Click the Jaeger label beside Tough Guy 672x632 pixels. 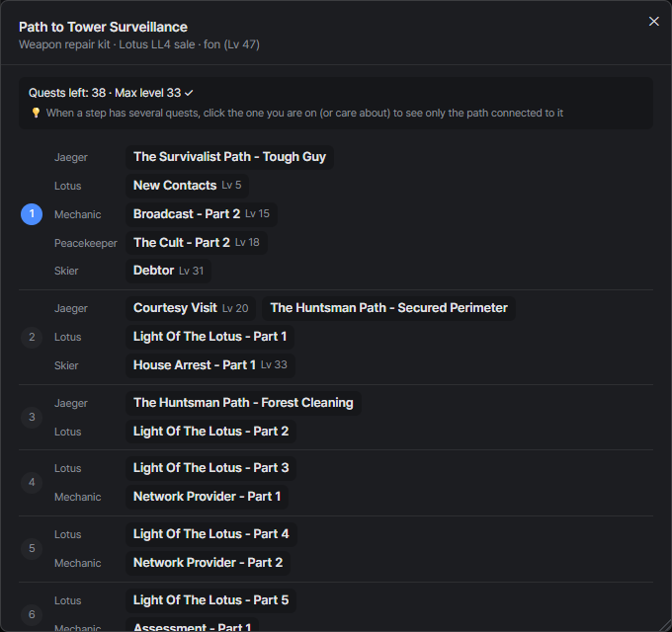[x=71, y=158]
